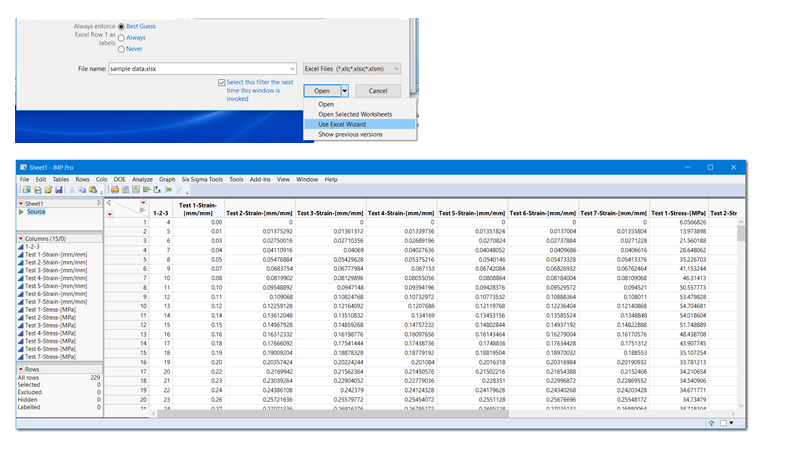Open the Columns (15/0) red triangle menu

pyautogui.click(x=21, y=239)
